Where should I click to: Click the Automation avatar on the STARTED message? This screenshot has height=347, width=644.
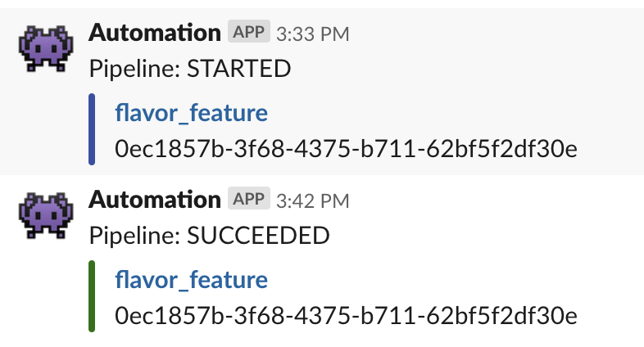pos(46,48)
